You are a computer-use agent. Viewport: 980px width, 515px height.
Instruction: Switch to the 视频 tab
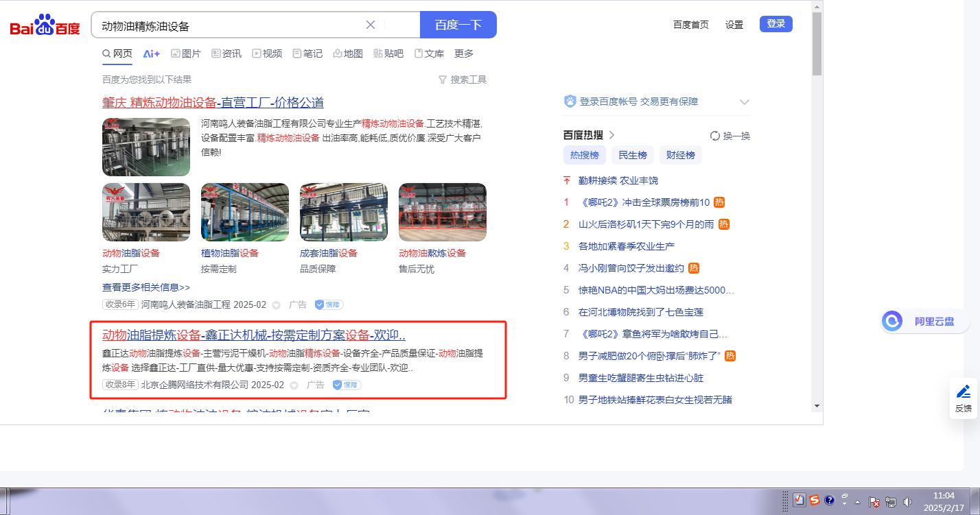pyautogui.click(x=267, y=53)
